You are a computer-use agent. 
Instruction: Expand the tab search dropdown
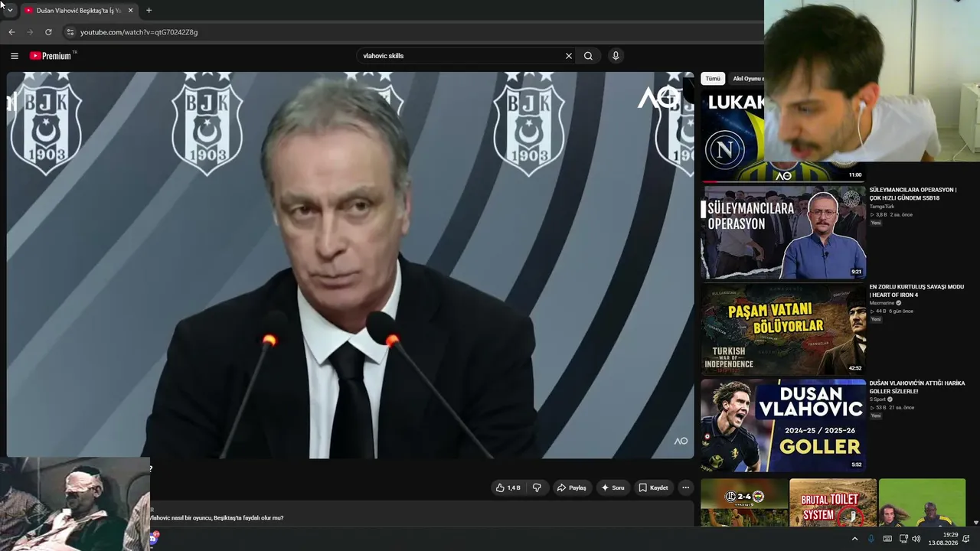9,11
